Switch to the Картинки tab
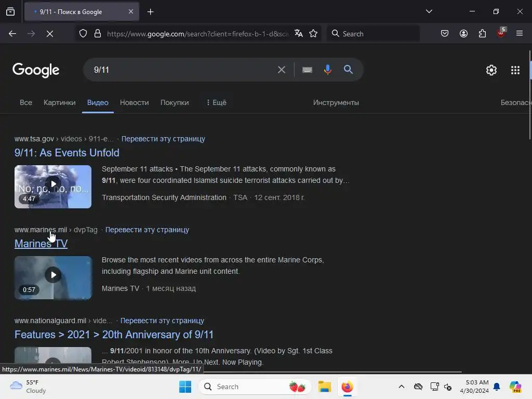The image size is (532, 399). tap(59, 102)
